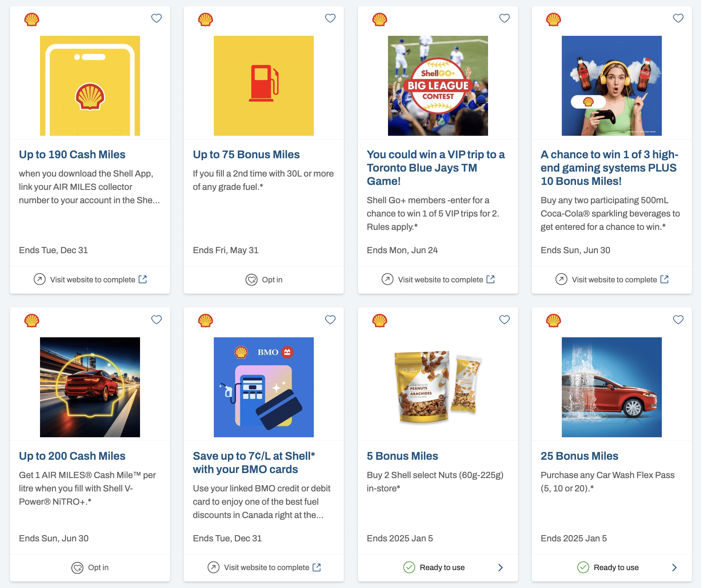This screenshot has height=588, width=701.
Task: Select Ready to use on 5 Bonus Miles
Action: coord(442,568)
